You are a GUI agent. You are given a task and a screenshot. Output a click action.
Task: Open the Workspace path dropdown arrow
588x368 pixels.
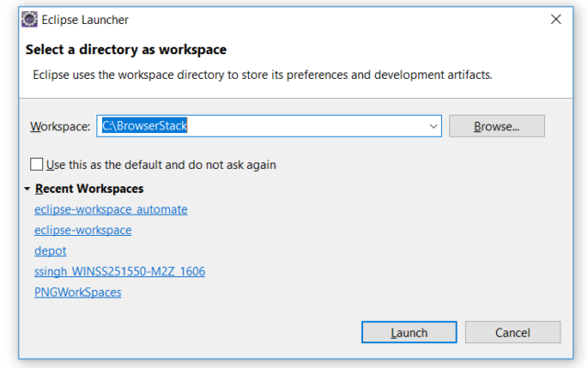[x=433, y=126]
